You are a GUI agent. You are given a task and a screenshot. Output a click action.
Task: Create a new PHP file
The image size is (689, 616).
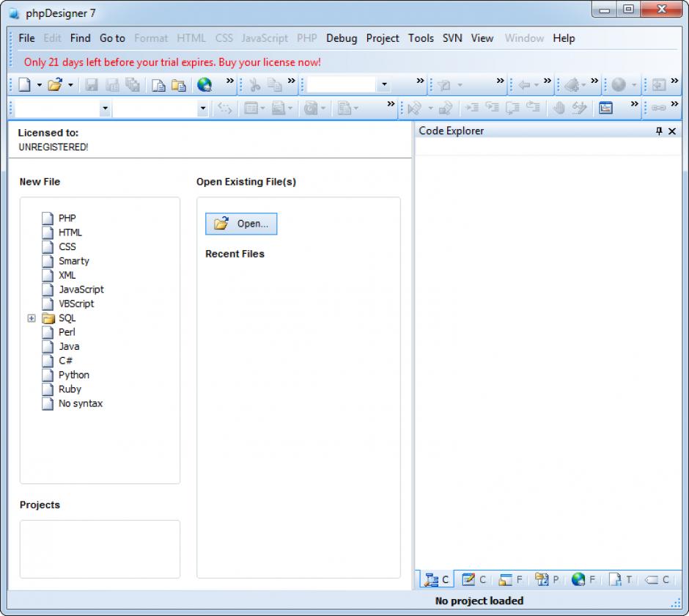click(59, 218)
